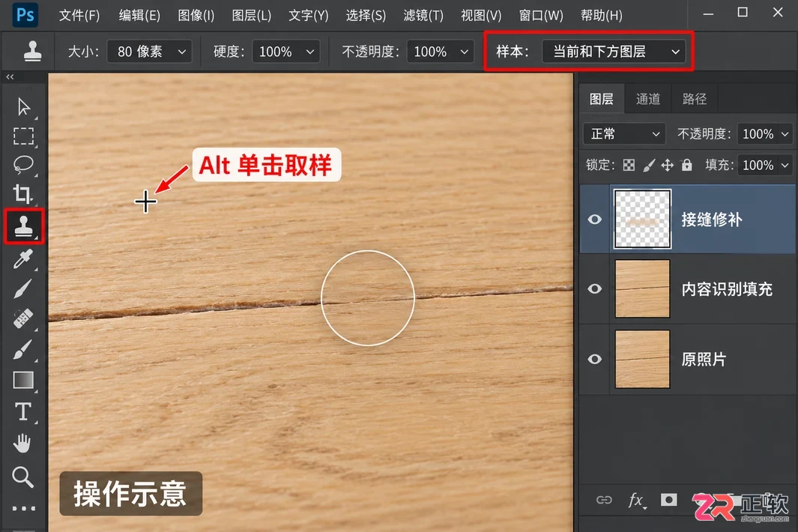The width and height of the screenshot is (798, 532).
Task: Select the Lasso tool
Action: click(x=23, y=164)
